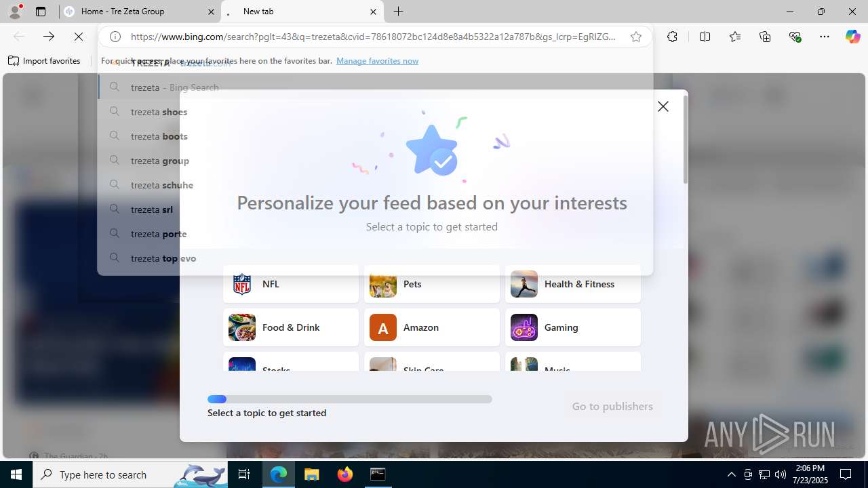Click the Go to publishers button
The height and width of the screenshot is (488, 868).
point(612,406)
